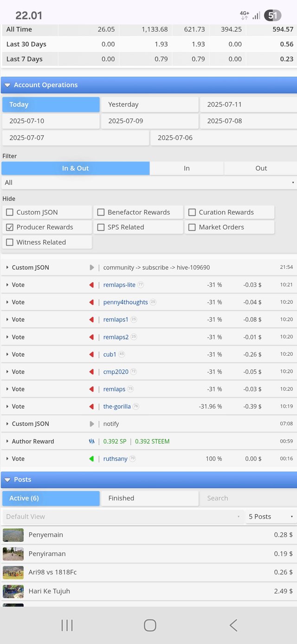Switch to the Finished posts tab

tap(149, 498)
